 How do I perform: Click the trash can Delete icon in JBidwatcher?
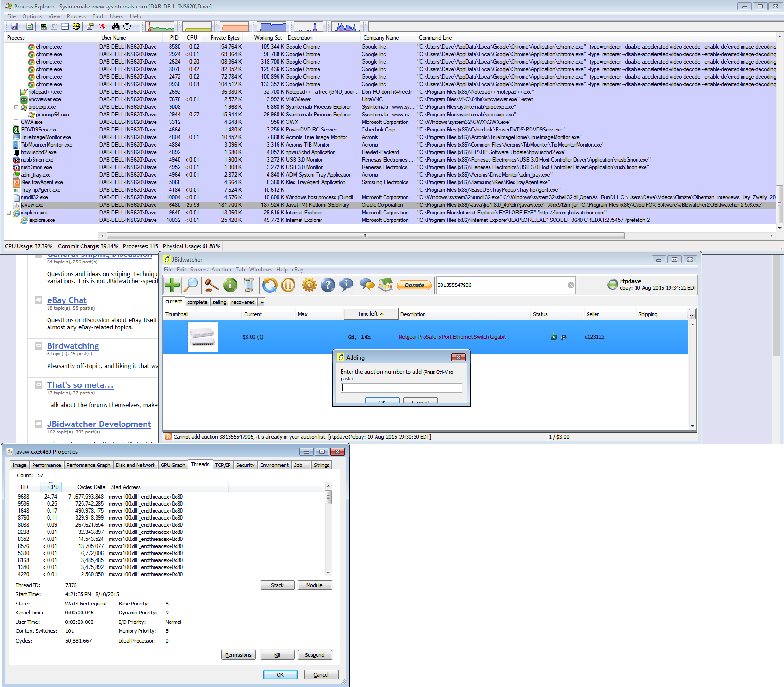point(249,285)
